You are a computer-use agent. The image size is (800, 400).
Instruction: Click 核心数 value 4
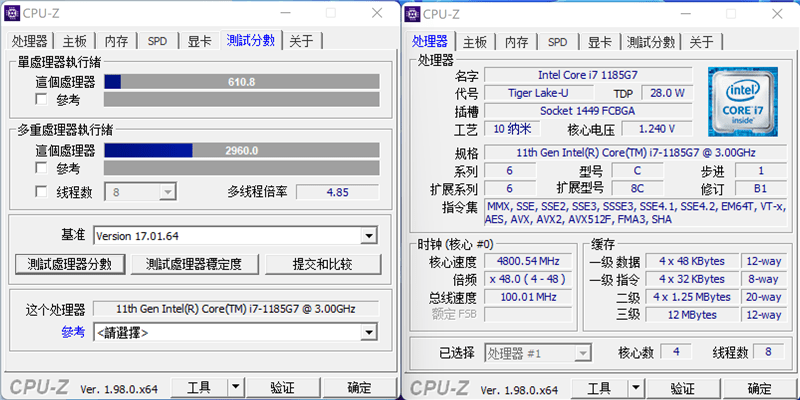tap(676, 352)
